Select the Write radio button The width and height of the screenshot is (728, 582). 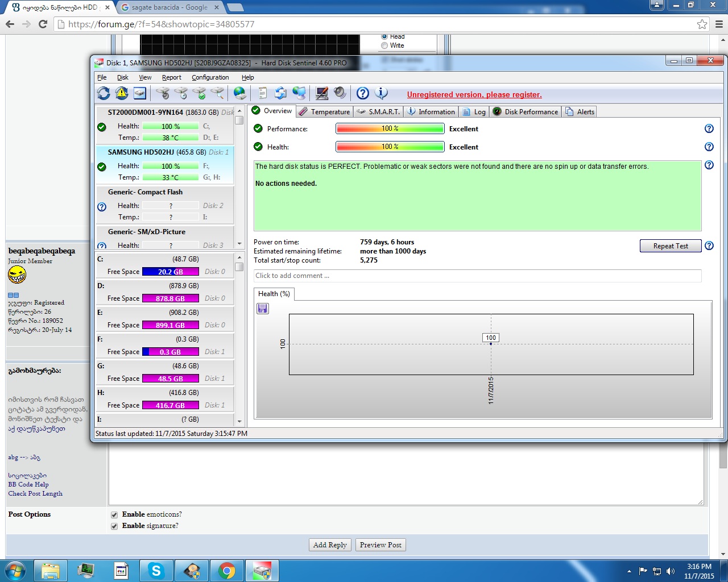[x=384, y=45]
